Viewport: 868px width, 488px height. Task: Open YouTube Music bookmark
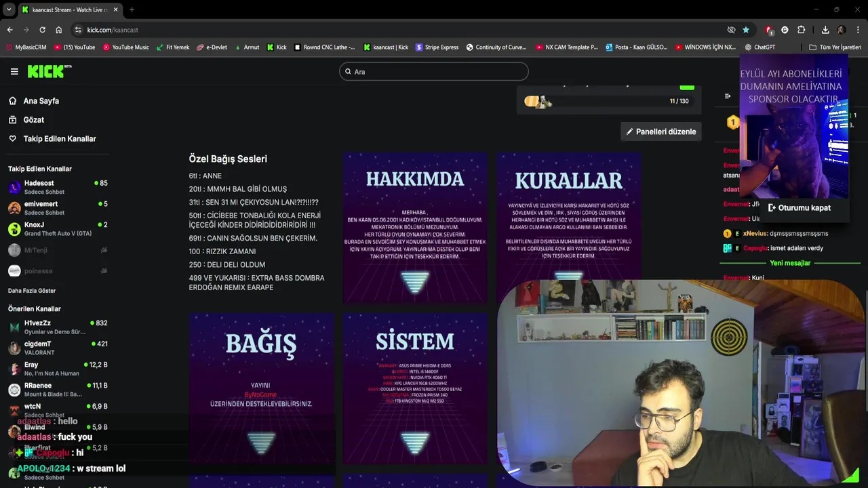125,47
